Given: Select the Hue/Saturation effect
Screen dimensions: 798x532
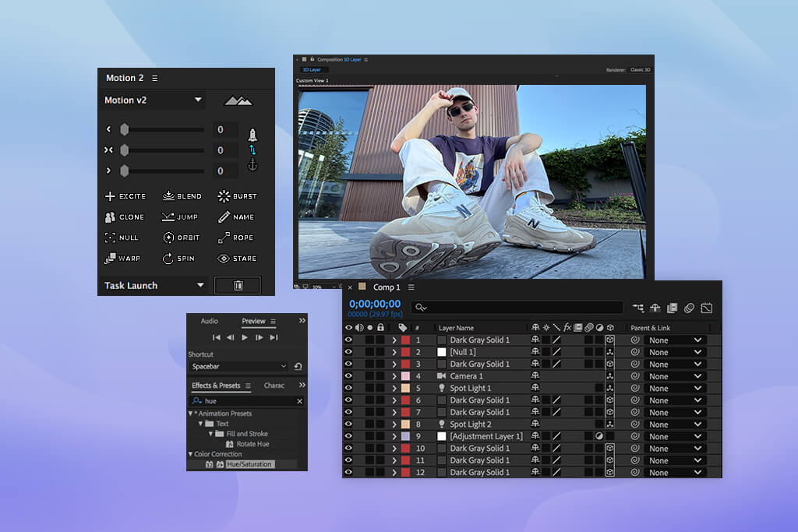Looking at the screenshot, I should pos(249,464).
